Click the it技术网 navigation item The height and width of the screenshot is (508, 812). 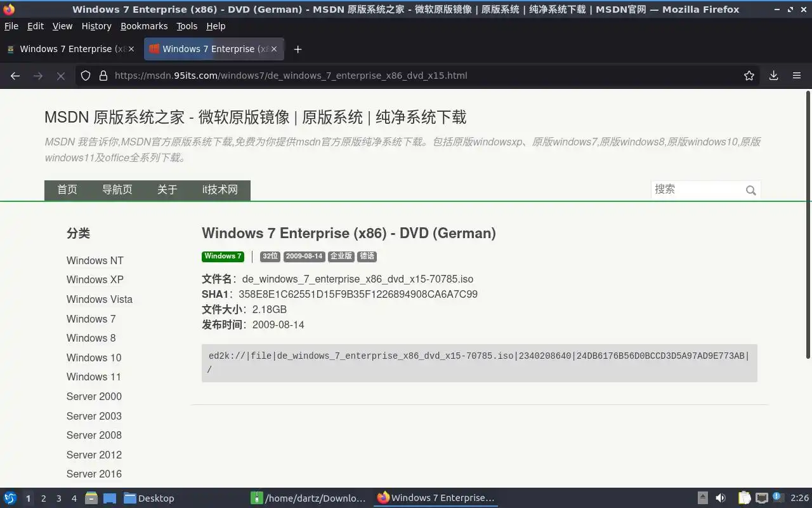tap(220, 190)
